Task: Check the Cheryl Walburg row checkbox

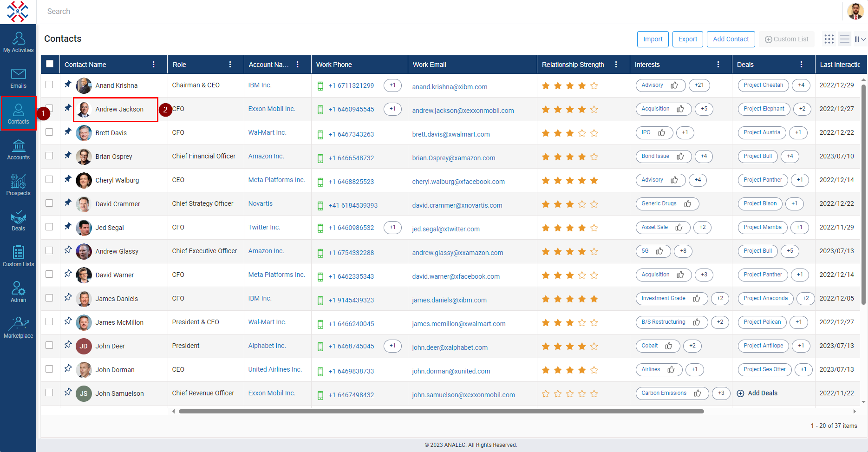Action: pos(49,179)
